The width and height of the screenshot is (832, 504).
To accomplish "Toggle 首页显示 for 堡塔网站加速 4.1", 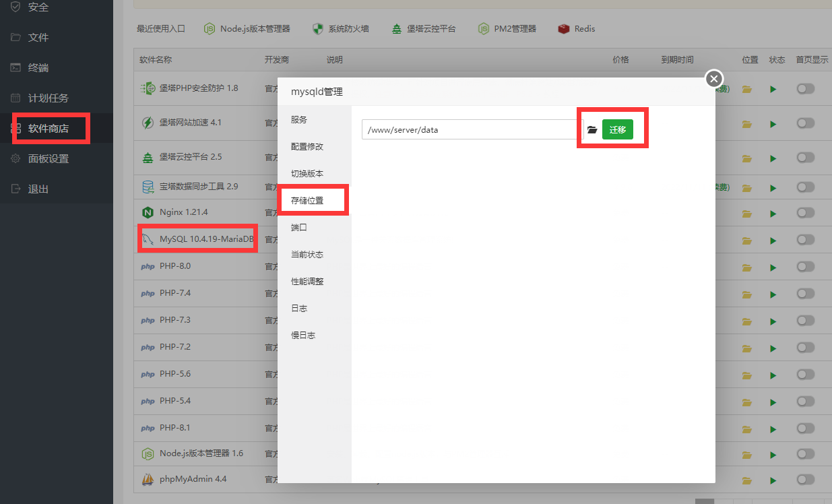I will tap(806, 123).
